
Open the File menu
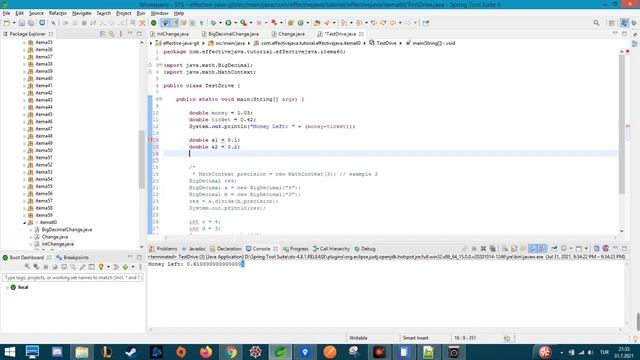[x=6, y=13]
